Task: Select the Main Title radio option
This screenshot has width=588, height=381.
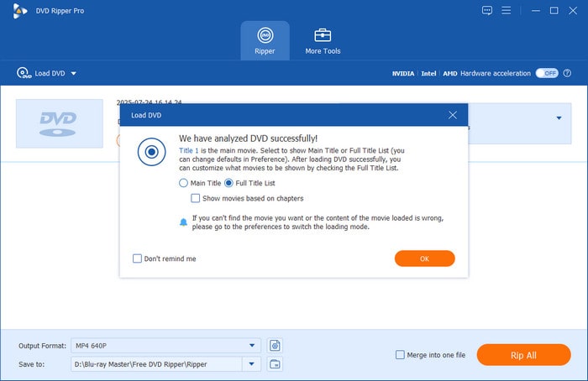Action: 184,182
